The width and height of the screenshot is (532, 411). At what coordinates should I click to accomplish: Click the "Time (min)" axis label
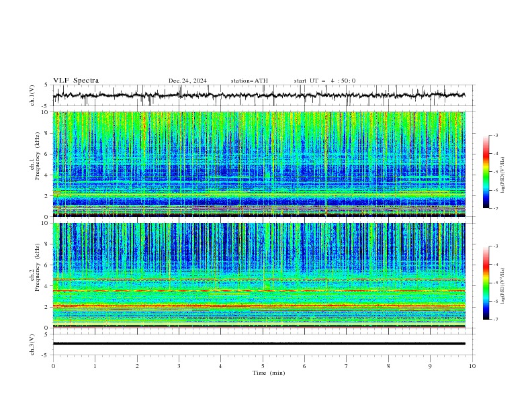(269, 373)
